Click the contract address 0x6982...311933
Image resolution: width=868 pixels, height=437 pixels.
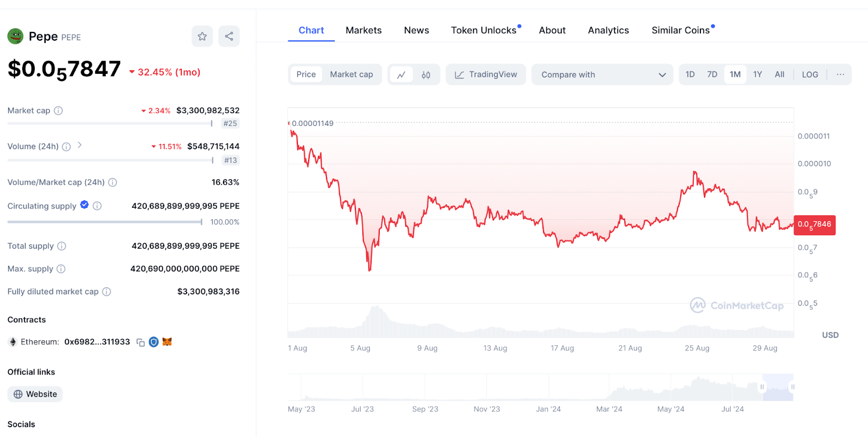point(97,342)
